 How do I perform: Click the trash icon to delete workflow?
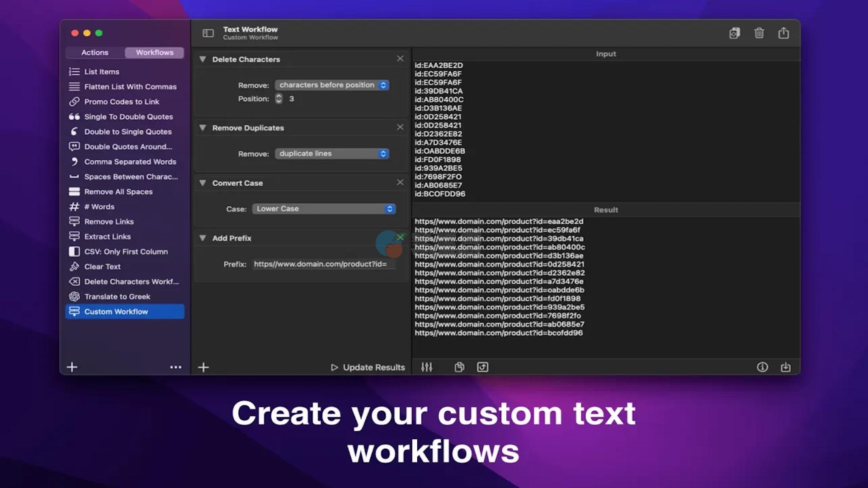click(759, 33)
